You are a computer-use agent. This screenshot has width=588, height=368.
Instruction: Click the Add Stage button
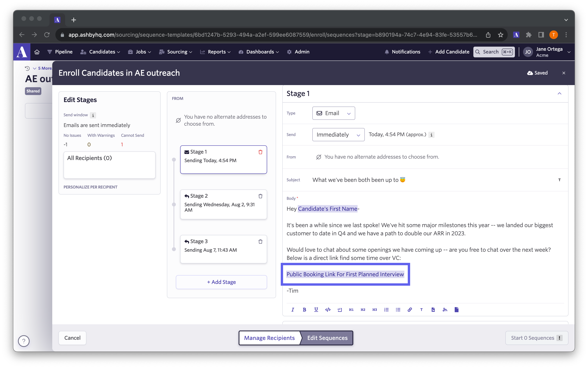[x=221, y=282]
